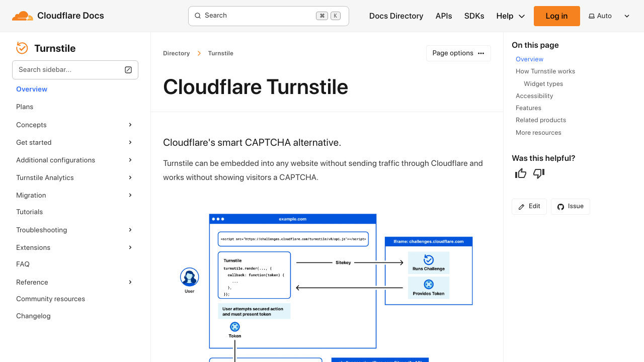Image resolution: width=644 pixels, height=362 pixels.
Task: Jump to Widget types section link
Action: pos(543,84)
